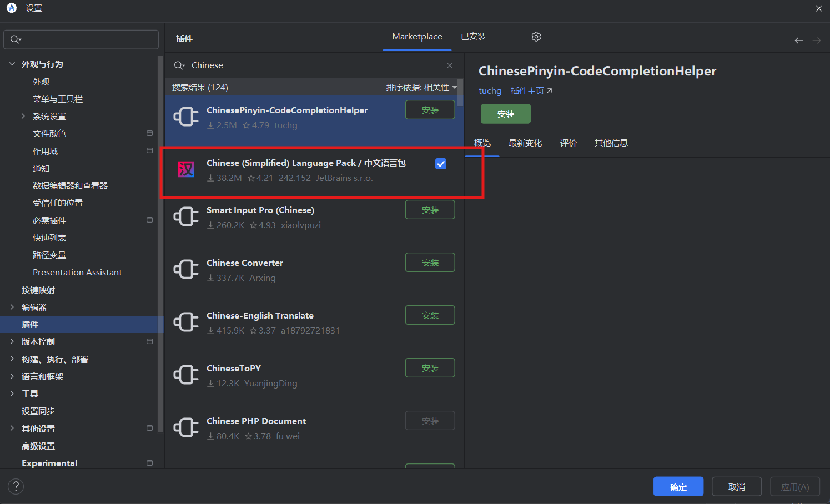
Task: Open the 其他信息 tab
Action: coord(611,143)
